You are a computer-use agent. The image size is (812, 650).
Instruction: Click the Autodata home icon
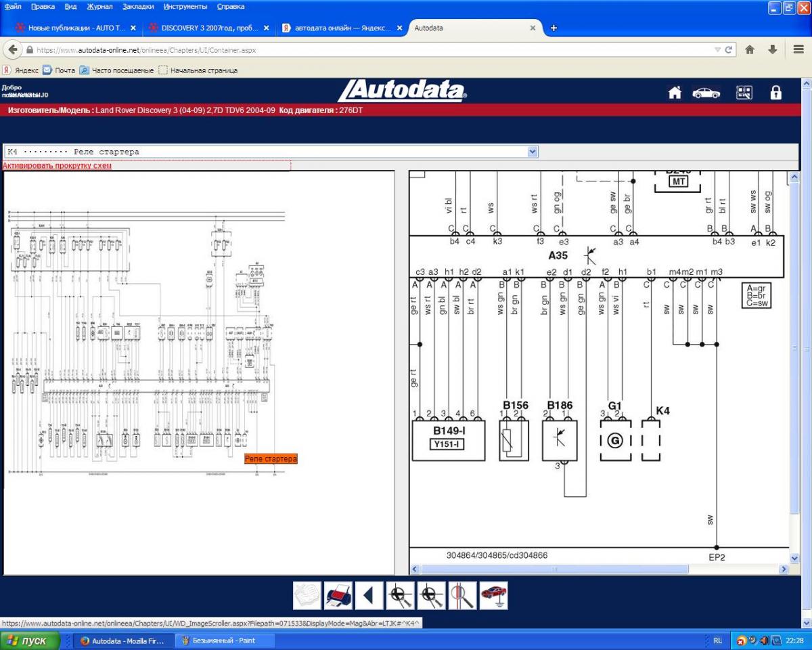(x=675, y=93)
